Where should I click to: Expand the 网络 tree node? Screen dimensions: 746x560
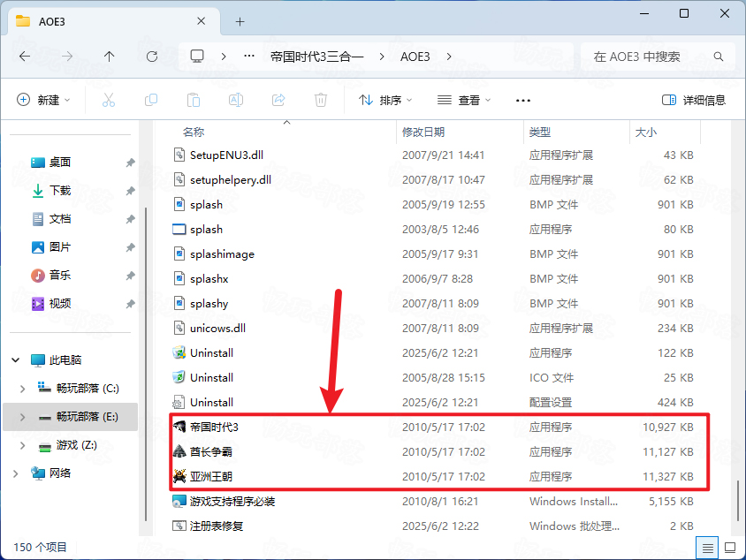(x=16, y=473)
